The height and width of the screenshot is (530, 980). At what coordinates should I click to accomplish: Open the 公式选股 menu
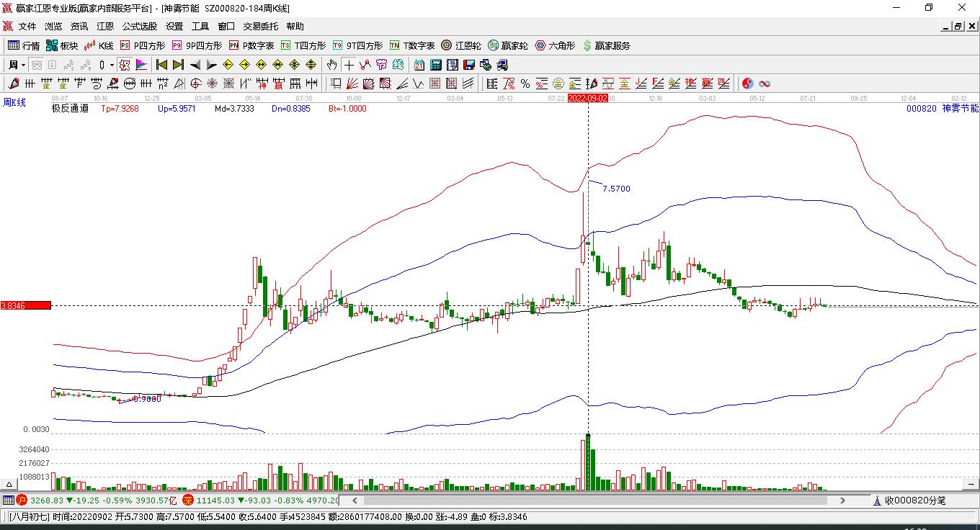point(140,27)
